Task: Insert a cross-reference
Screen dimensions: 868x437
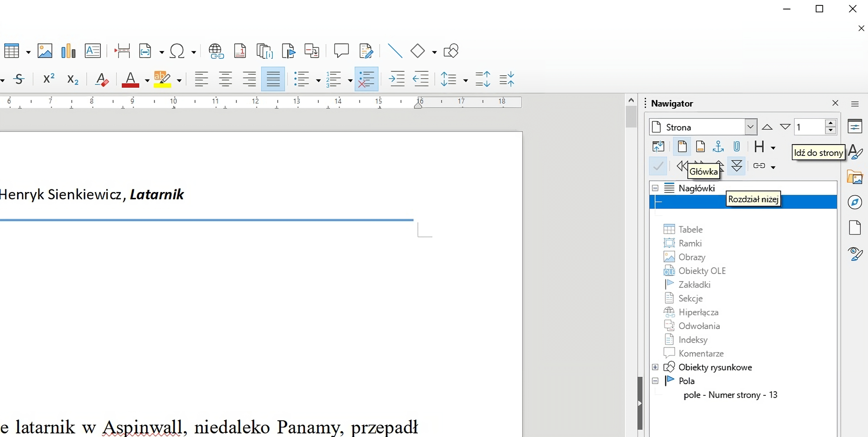Action: [312, 51]
